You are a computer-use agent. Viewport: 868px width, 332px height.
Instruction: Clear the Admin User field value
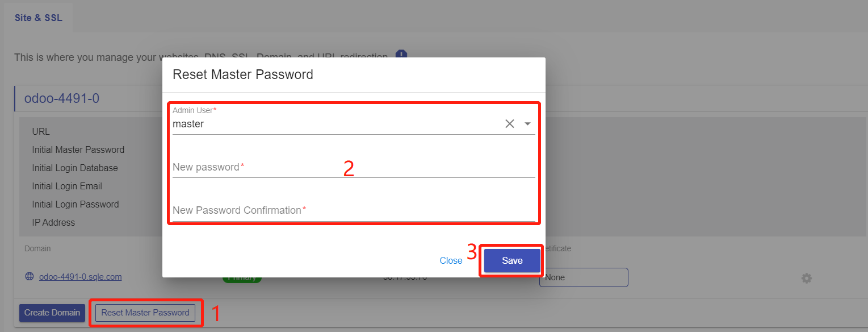[510, 124]
